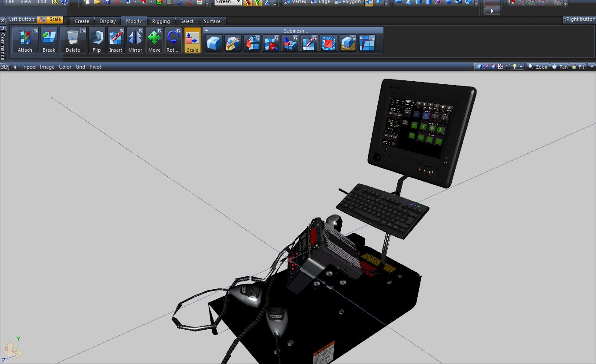Open the Screen coordinate system dropdown

click(228, 2)
